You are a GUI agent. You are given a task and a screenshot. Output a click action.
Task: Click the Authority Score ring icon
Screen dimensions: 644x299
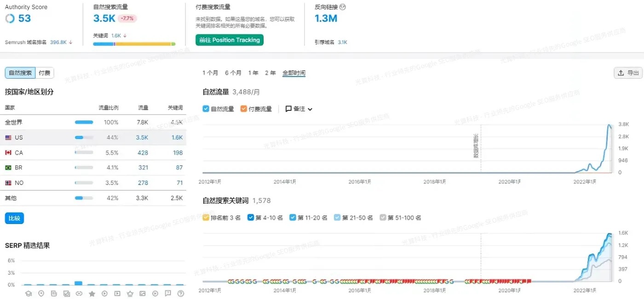click(10, 18)
